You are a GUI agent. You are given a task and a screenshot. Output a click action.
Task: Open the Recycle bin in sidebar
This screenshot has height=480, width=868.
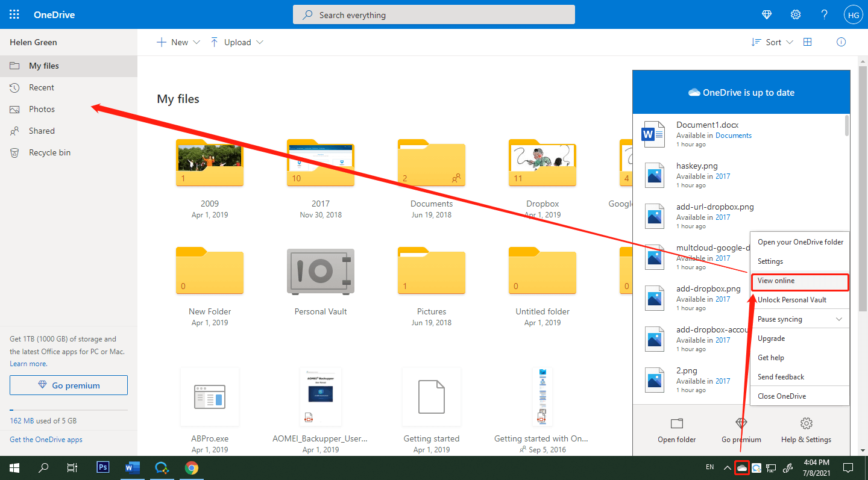[x=69, y=152]
